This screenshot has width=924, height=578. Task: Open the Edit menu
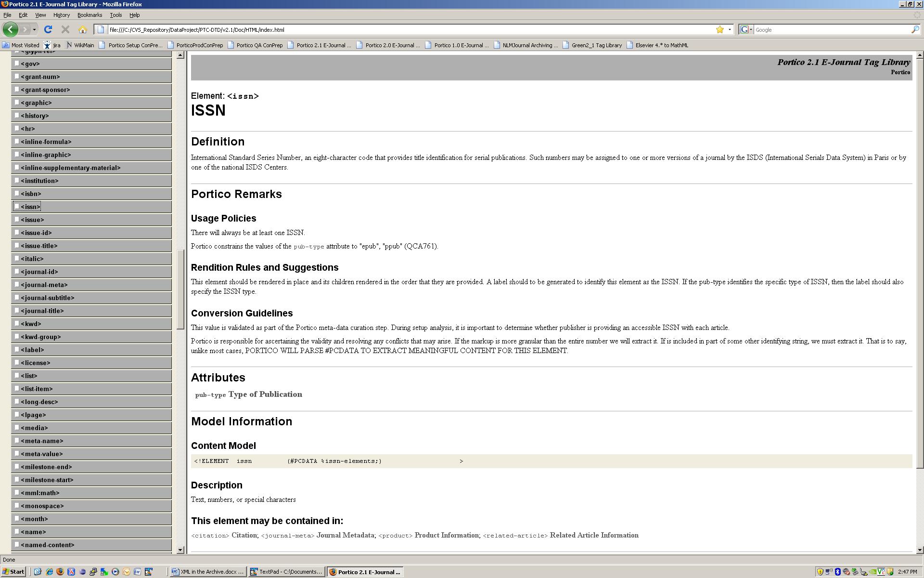point(23,15)
